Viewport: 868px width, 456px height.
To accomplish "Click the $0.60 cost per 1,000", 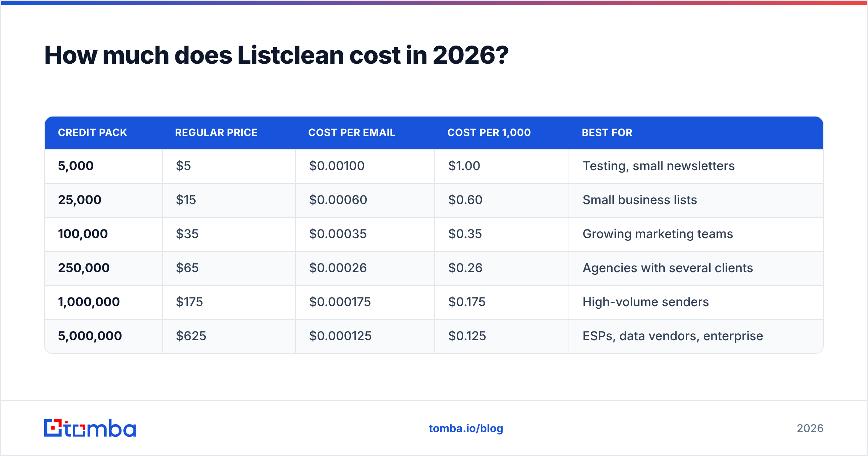I will tap(465, 200).
